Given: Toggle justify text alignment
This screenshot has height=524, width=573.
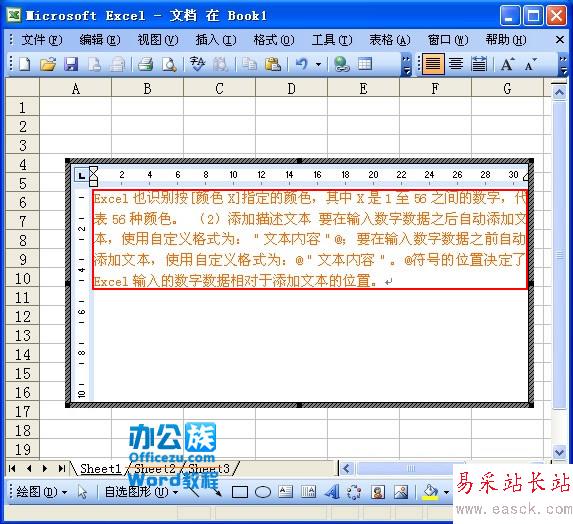Looking at the screenshot, I should (433, 65).
